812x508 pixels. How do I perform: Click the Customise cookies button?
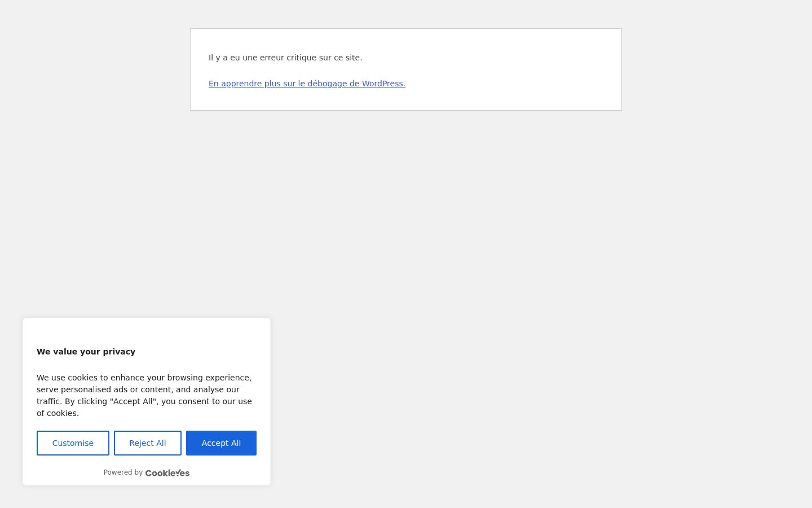click(73, 443)
